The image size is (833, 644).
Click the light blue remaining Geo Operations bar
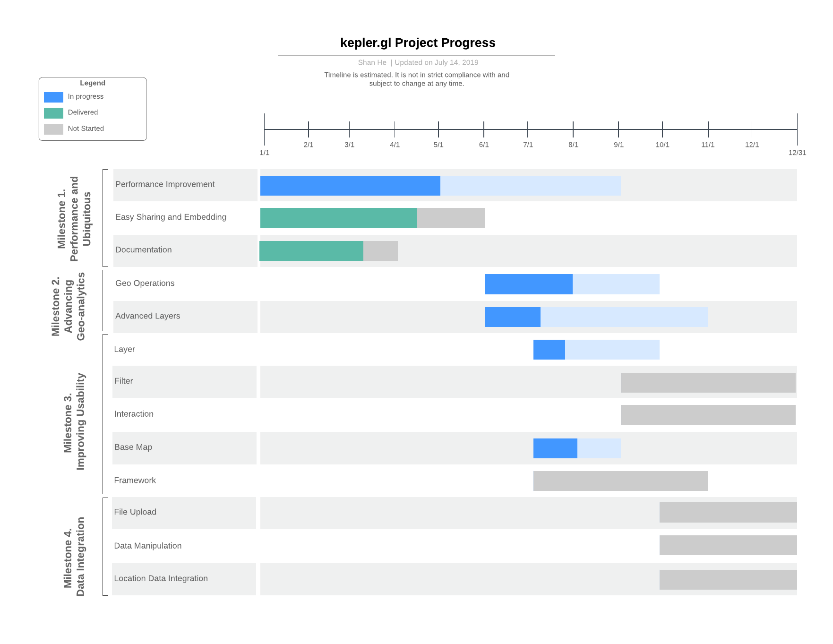(616, 284)
